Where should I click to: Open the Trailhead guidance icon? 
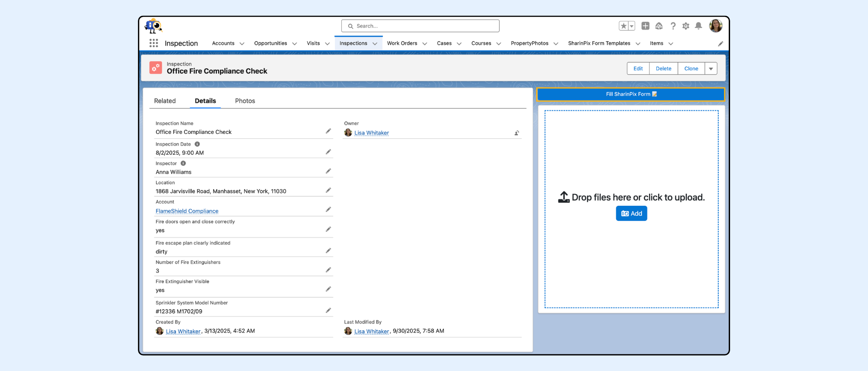coord(659,26)
